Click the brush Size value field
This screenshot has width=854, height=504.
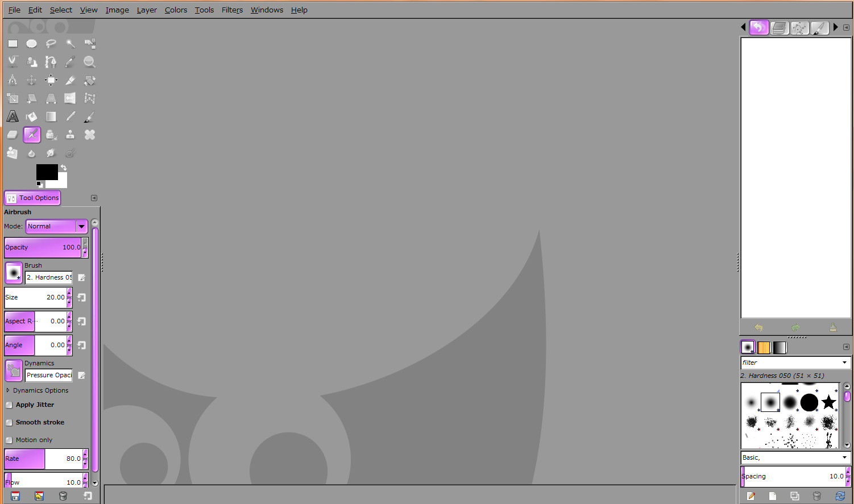pyautogui.click(x=35, y=297)
